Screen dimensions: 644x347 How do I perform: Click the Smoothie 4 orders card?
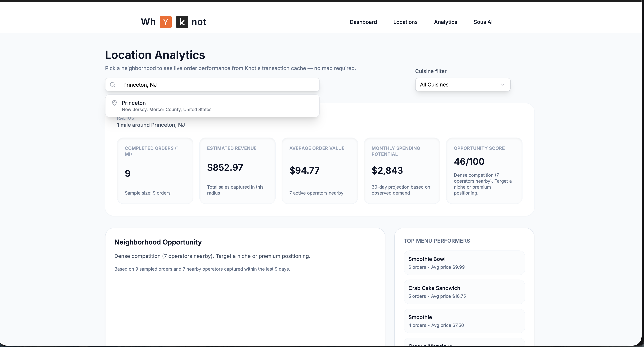[x=464, y=321]
